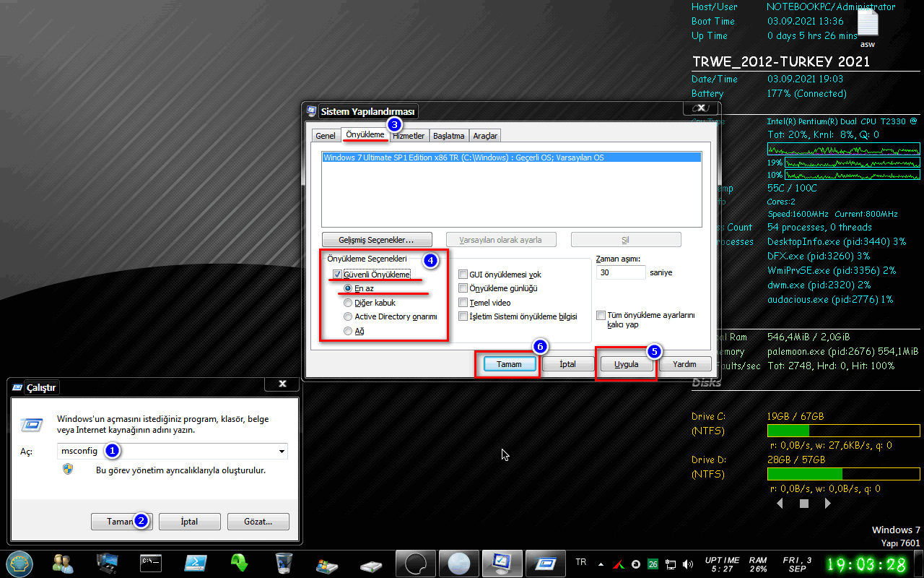
Task: Open the Recycle Bin taskbar icon
Action: click(x=284, y=563)
